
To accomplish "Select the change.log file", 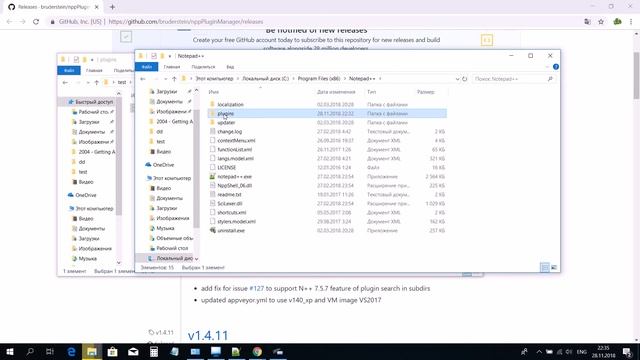I will click(229, 131).
